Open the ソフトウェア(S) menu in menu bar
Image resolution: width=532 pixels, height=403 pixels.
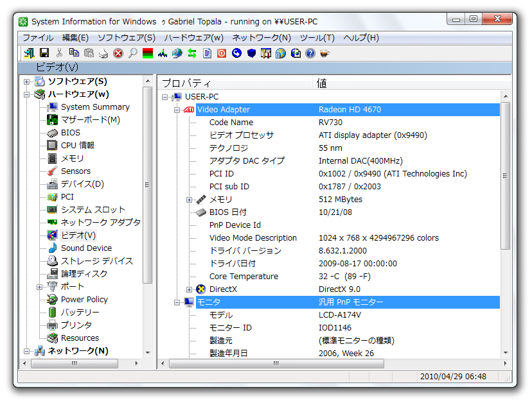126,38
